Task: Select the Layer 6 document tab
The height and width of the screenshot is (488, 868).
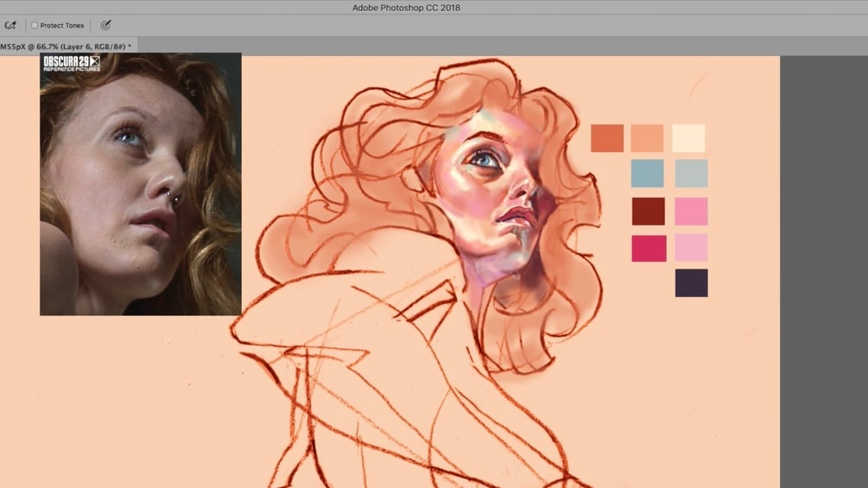Action: coord(66,47)
